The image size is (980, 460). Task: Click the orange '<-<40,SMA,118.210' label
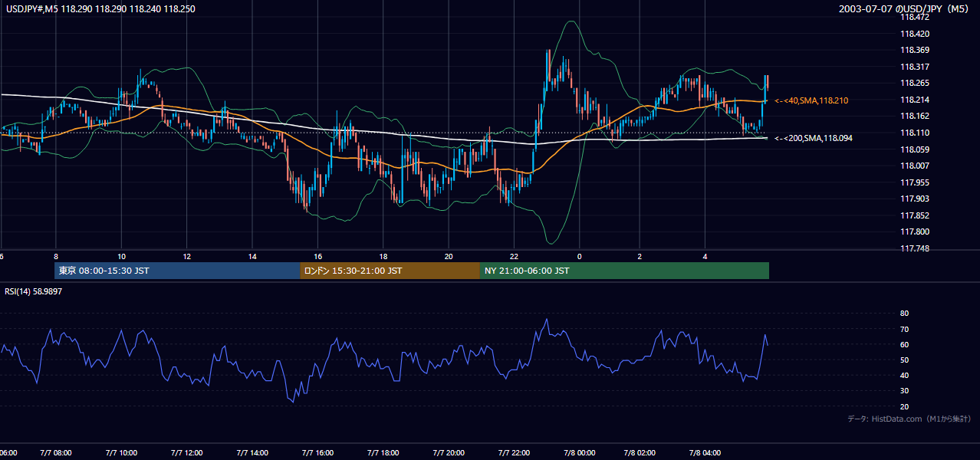click(x=811, y=100)
